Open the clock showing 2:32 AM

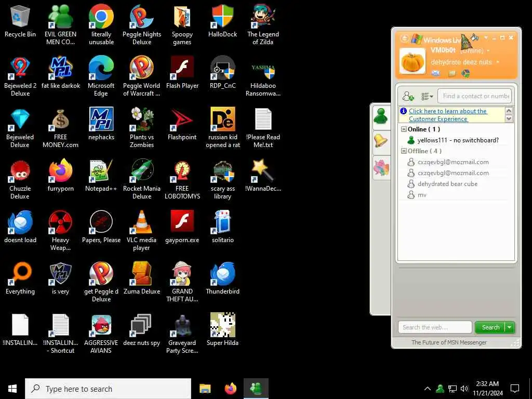[x=487, y=389]
